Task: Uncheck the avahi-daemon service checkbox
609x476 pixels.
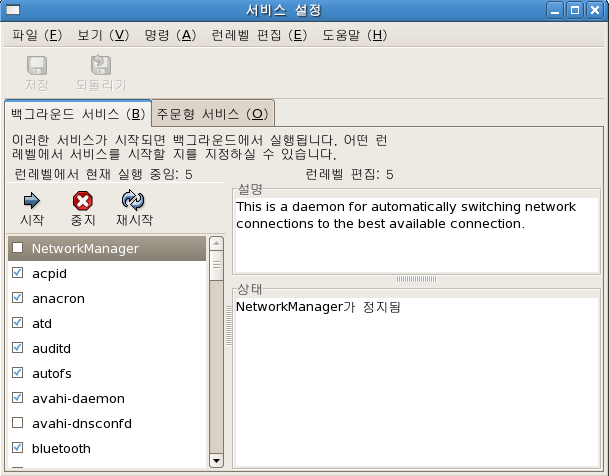Action: click(x=17, y=398)
